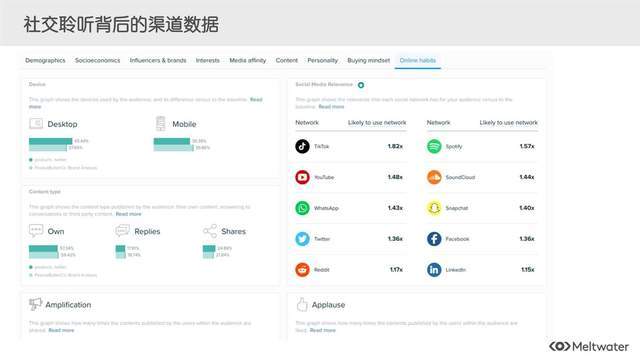Click the Twitter 1.36x value

(x=395, y=239)
